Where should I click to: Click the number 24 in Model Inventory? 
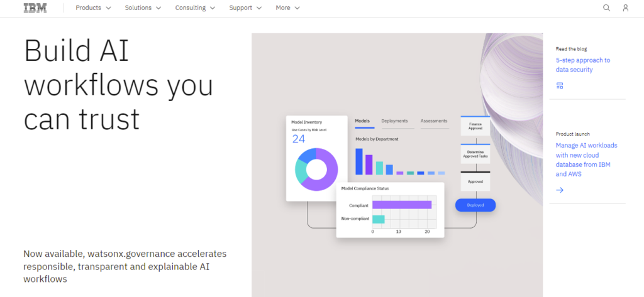pyautogui.click(x=299, y=139)
